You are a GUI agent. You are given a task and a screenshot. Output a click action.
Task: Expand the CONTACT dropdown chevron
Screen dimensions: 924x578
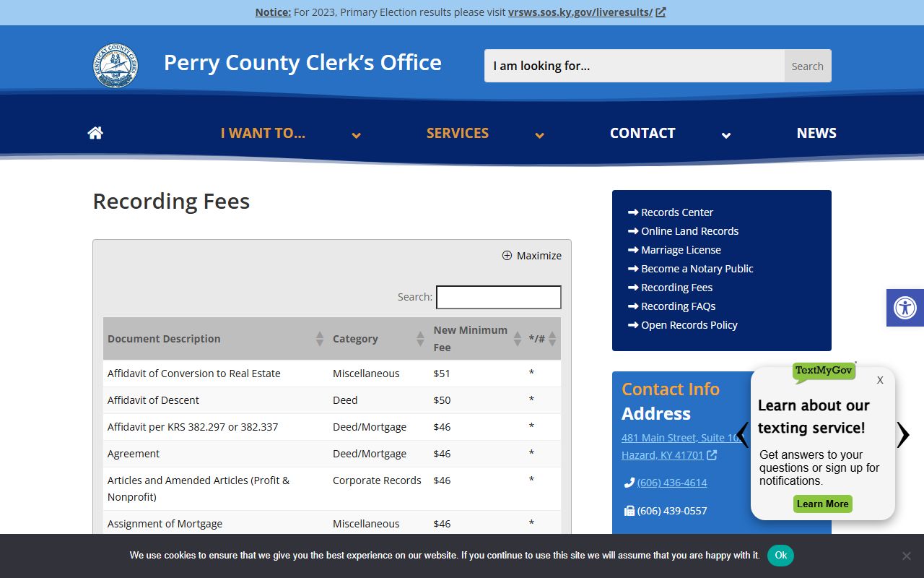click(726, 135)
